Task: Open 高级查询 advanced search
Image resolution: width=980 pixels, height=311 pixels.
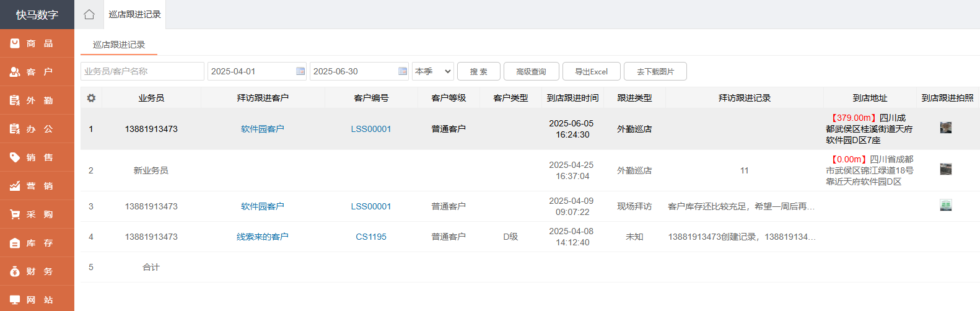Action: (531, 71)
